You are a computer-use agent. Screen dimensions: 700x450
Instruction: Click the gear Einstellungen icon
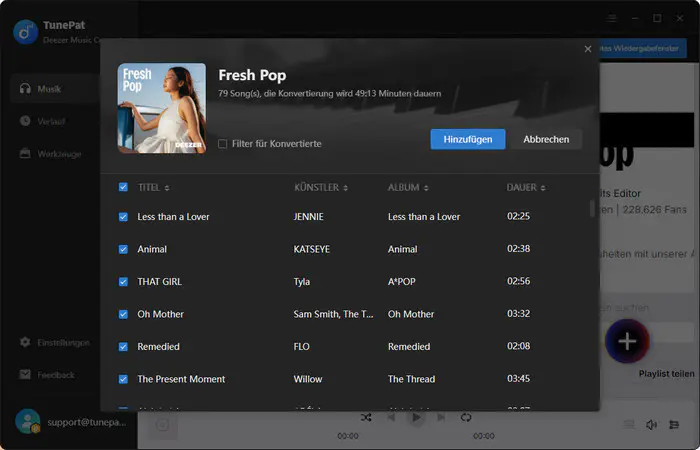[x=25, y=342]
